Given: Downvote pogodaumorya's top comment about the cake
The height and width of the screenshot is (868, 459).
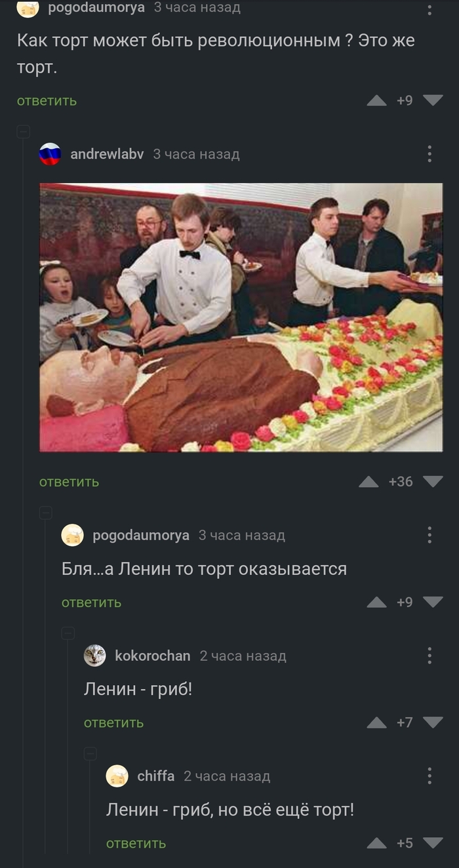Looking at the screenshot, I should (x=433, y=100).
